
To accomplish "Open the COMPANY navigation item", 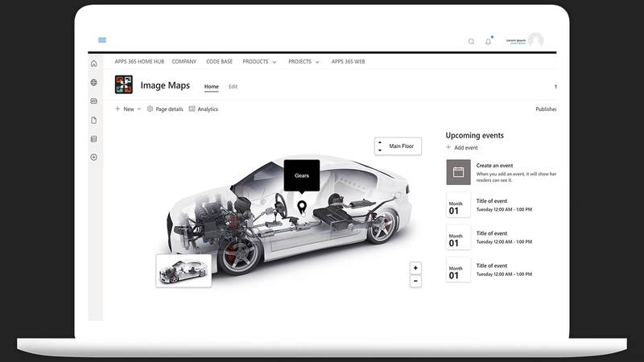I will (x=184, y=62).
